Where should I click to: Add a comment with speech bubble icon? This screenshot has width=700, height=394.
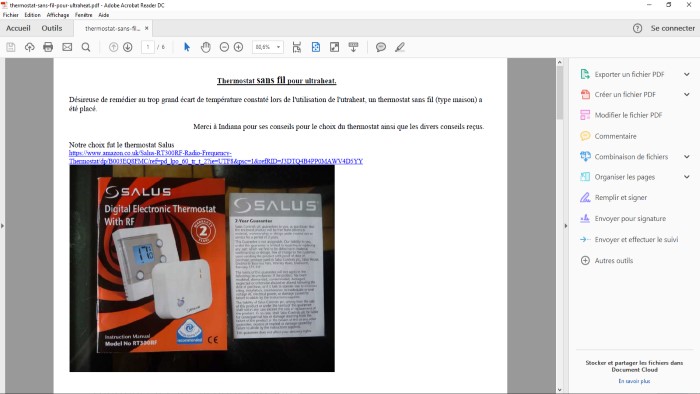(381, 47)
